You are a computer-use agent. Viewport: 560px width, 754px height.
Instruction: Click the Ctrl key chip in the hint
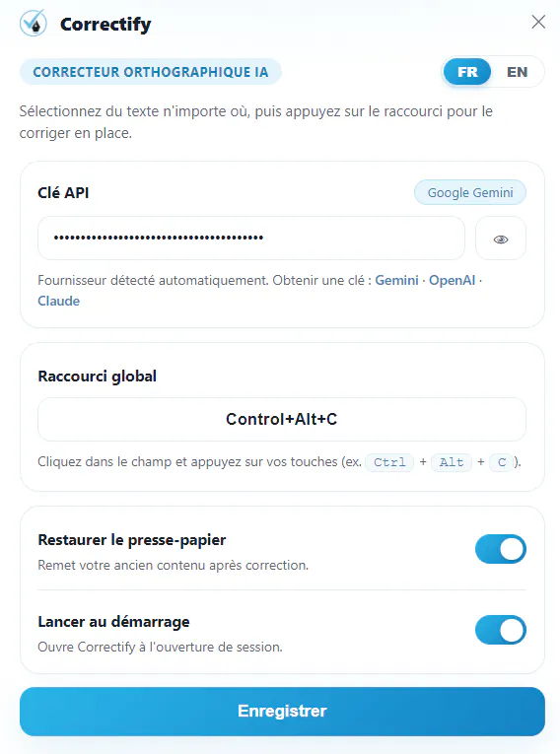[x=389, y=462]
